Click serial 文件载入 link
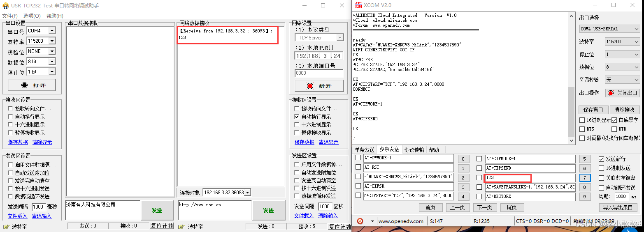This screenshot has height=232, width=644. point(17,216)
